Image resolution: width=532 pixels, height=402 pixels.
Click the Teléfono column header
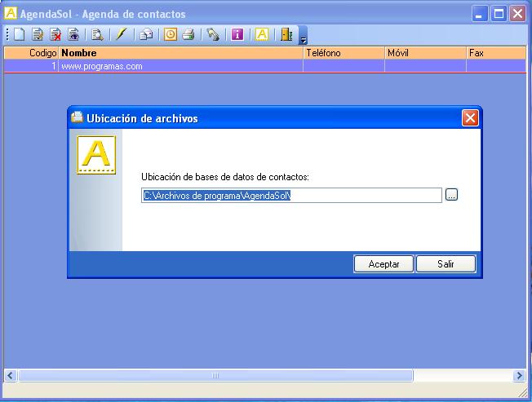(344, 53)
